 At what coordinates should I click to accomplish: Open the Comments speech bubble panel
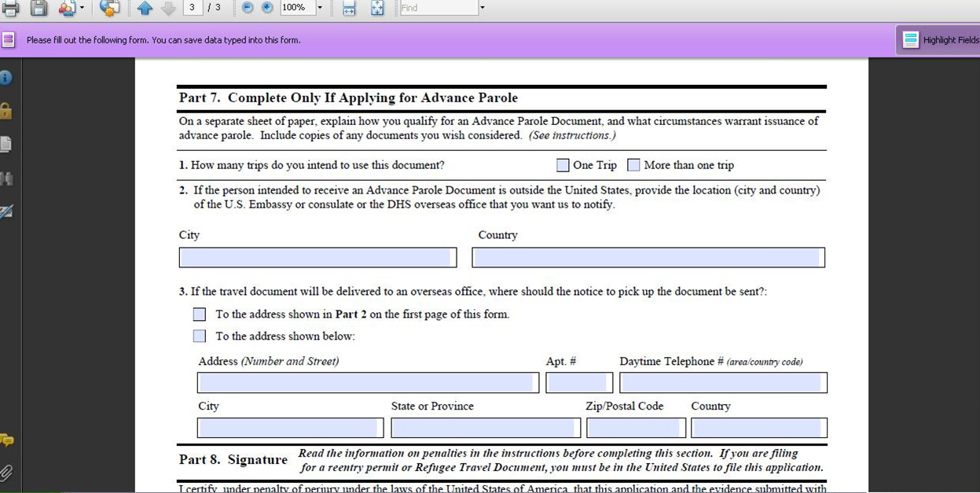(6, 440)
